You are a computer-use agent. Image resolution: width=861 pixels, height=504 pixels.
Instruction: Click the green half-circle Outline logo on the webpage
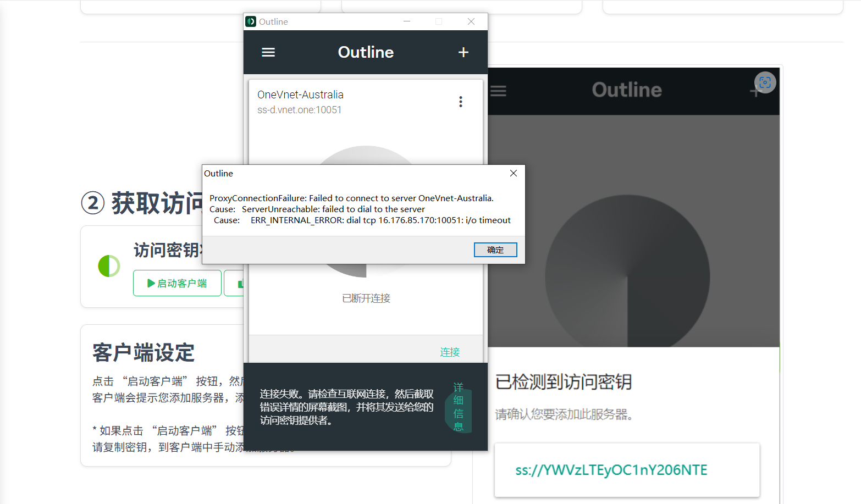click(109, 266)
